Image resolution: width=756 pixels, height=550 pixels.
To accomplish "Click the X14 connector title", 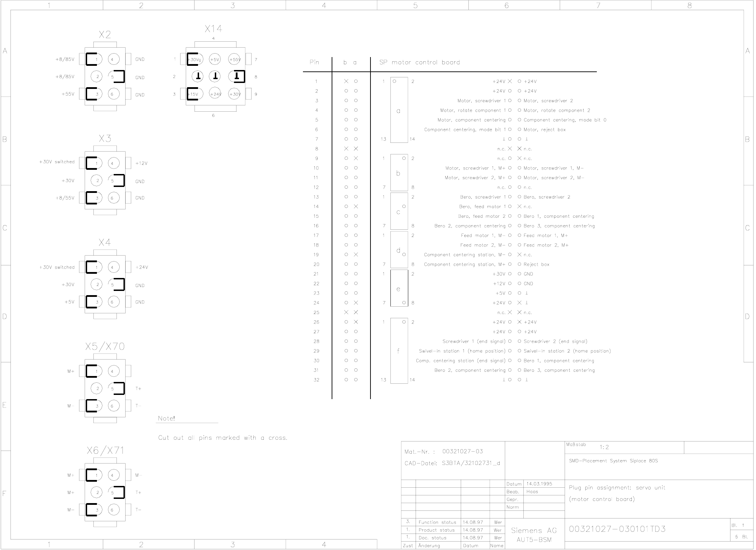I will 213,29.
